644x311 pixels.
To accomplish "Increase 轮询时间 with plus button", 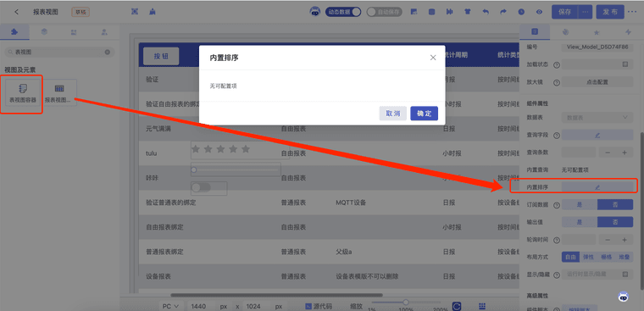I will pos(625,240).
